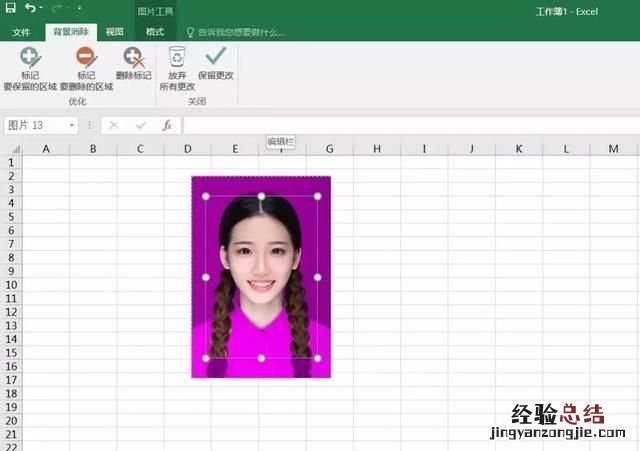
Task: Click the Name Box showing 图片 13
Action: (x=33, y=126)
